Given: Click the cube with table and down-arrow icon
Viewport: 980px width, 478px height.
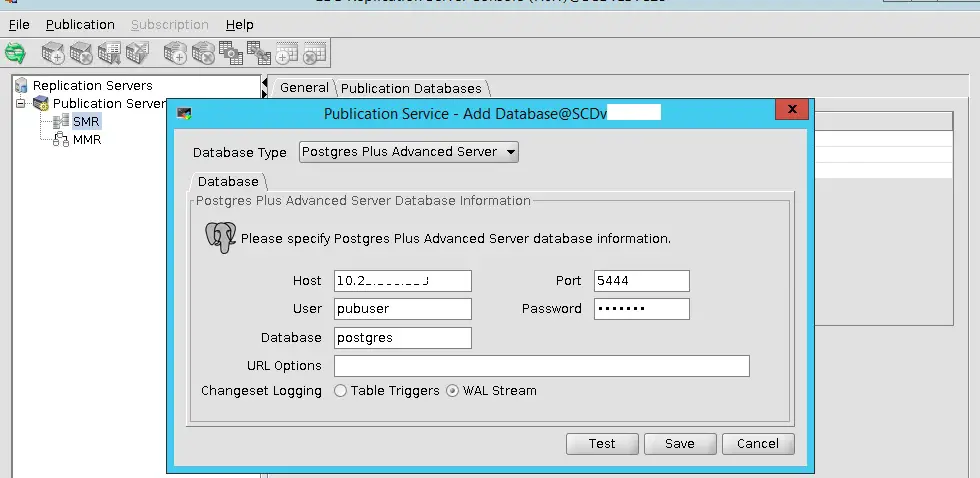Looking at the screenshot, I should point(109,53).
